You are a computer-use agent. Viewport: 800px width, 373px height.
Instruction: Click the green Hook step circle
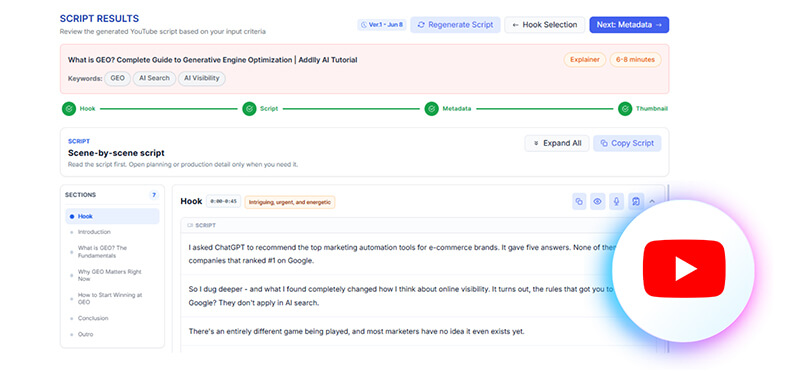(69, 109)
